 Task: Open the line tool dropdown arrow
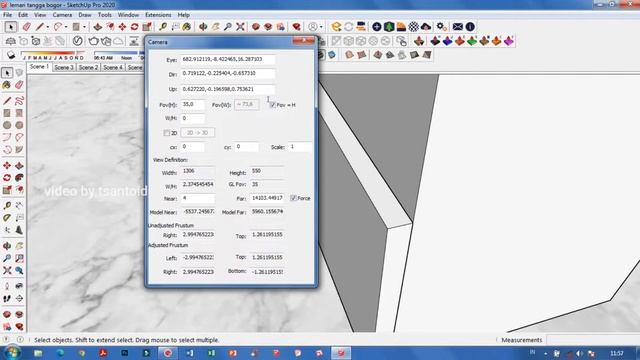pos(47,27)
